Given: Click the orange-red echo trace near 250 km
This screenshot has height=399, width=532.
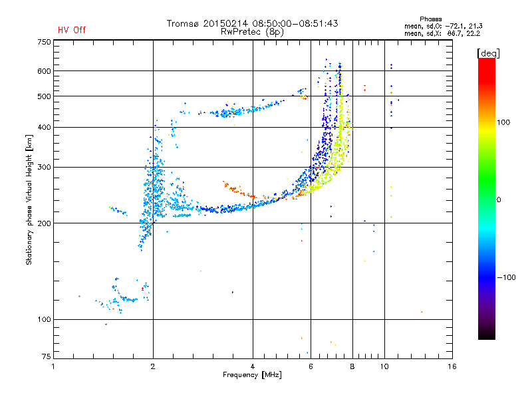Looking at the screenshot, I should (x=239, y=190).
